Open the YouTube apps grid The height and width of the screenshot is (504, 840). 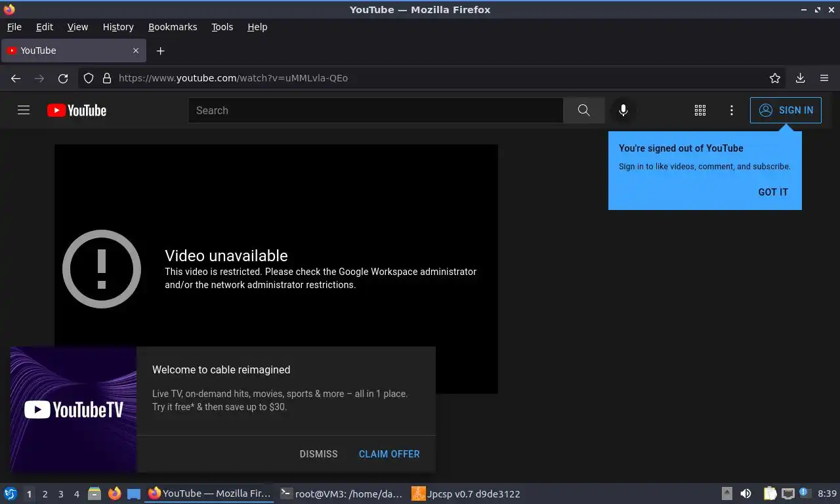click(x=700, y=110)
